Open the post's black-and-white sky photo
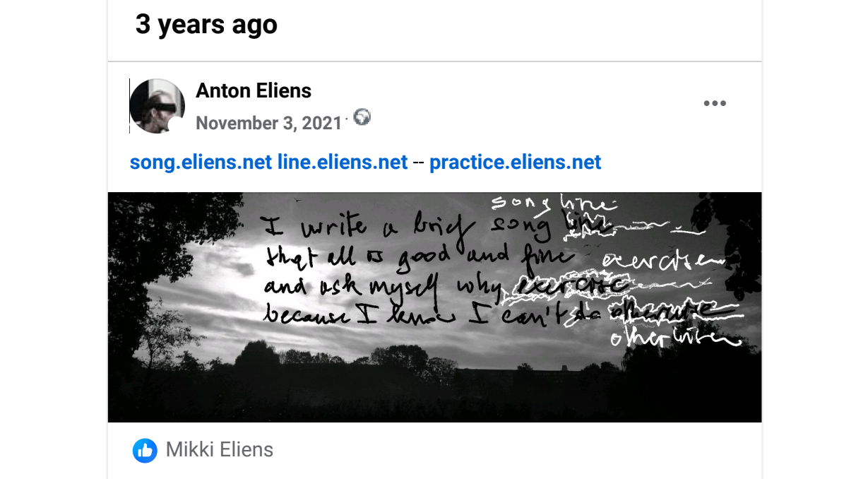The height and width of the screenshot is (479, 868). pos(434,307)
